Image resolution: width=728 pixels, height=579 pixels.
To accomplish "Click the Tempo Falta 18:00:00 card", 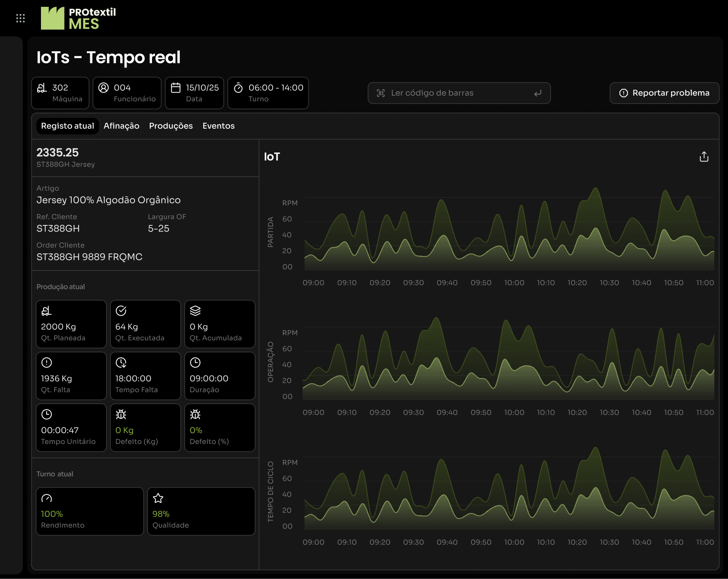I will click(x=145, y=376).
